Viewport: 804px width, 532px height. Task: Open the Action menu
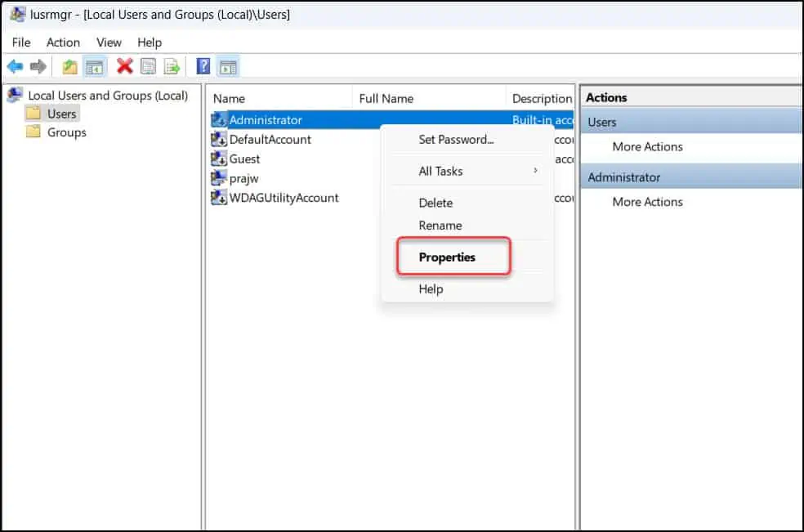[63, 42]
